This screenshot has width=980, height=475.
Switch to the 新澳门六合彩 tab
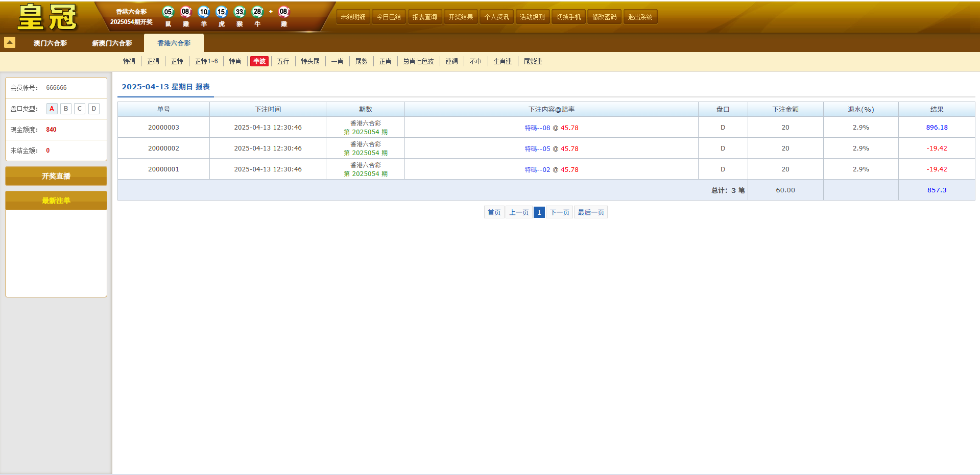tap(112, 43)
